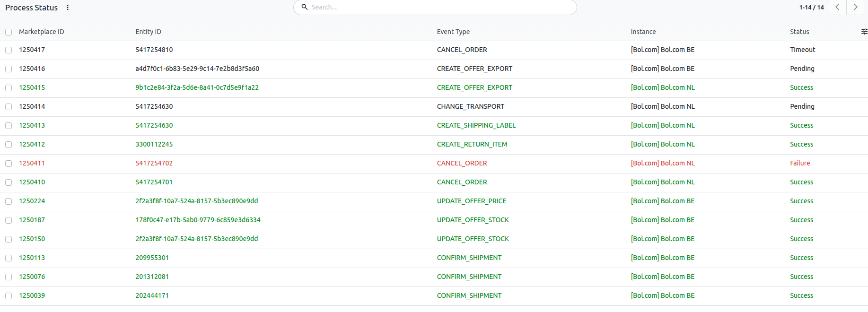Click CREATE_RETURN_ITEM event type cell
The image size is (868, 312).
472,144
